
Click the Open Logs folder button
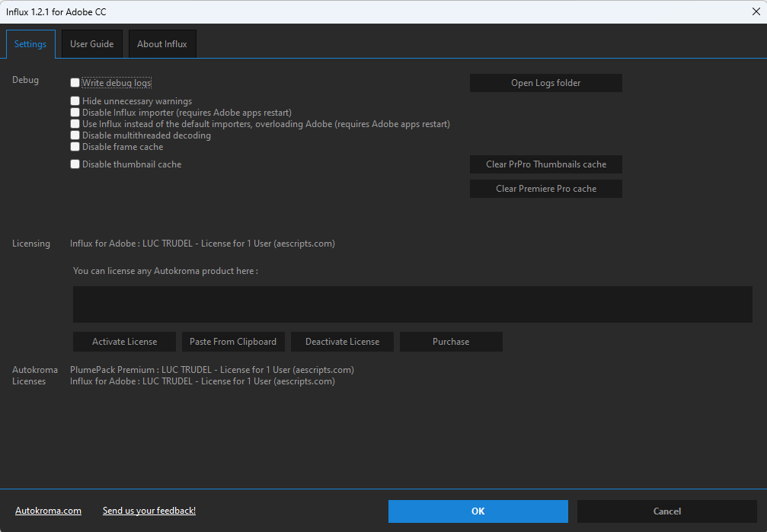click(x=546, y=83)
